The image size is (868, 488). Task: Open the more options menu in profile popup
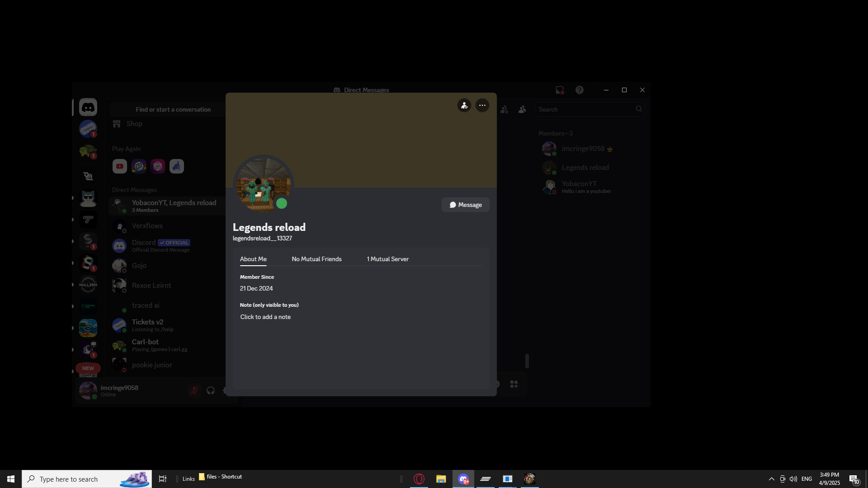482,106
